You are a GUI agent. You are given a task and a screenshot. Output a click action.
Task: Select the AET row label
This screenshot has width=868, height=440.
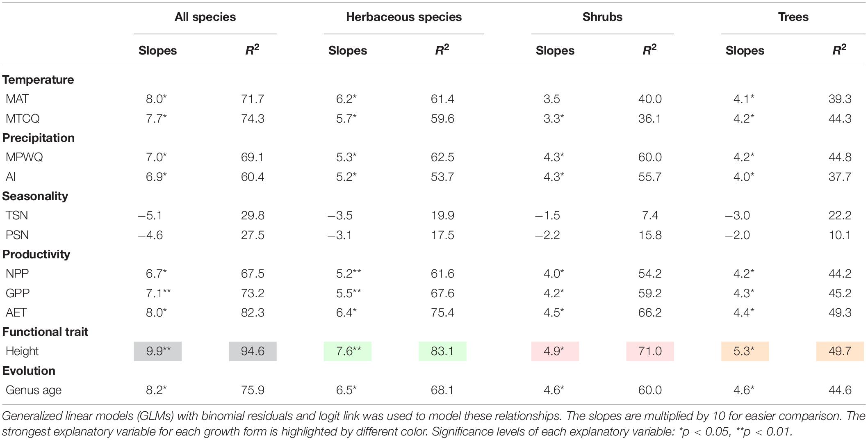point(16,312)
